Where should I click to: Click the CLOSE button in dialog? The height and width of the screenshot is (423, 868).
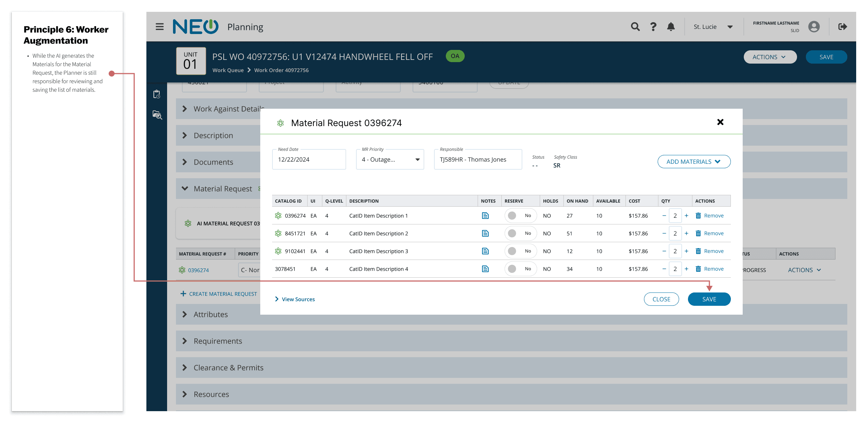[x=661, y=299]
